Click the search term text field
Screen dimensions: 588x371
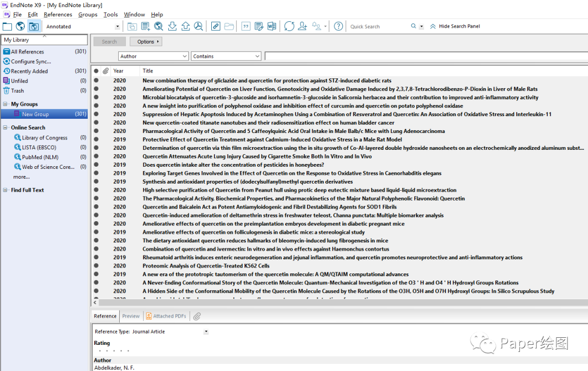426,56
